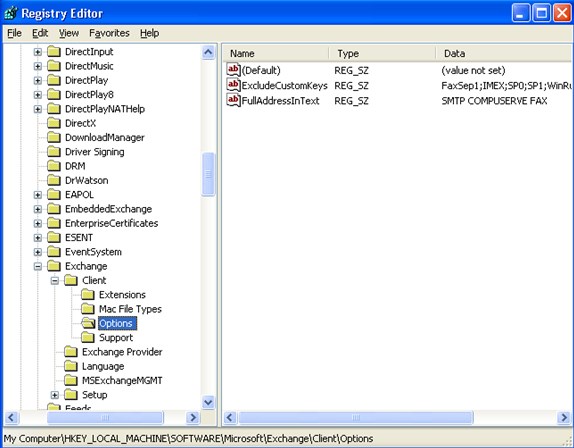Screen dimensions: 574x448
Task: Click values pane scroll right arrow
Action: click(x=564, y=417)
